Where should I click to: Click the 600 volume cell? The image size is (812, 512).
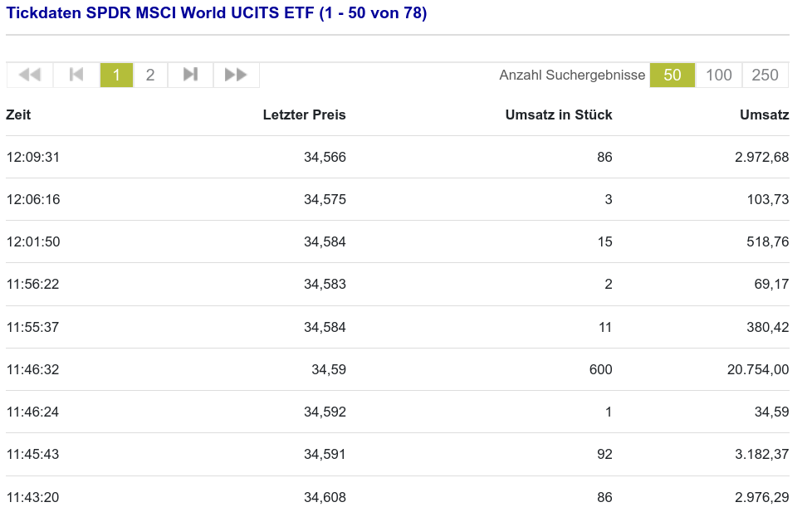pos(601,369)
